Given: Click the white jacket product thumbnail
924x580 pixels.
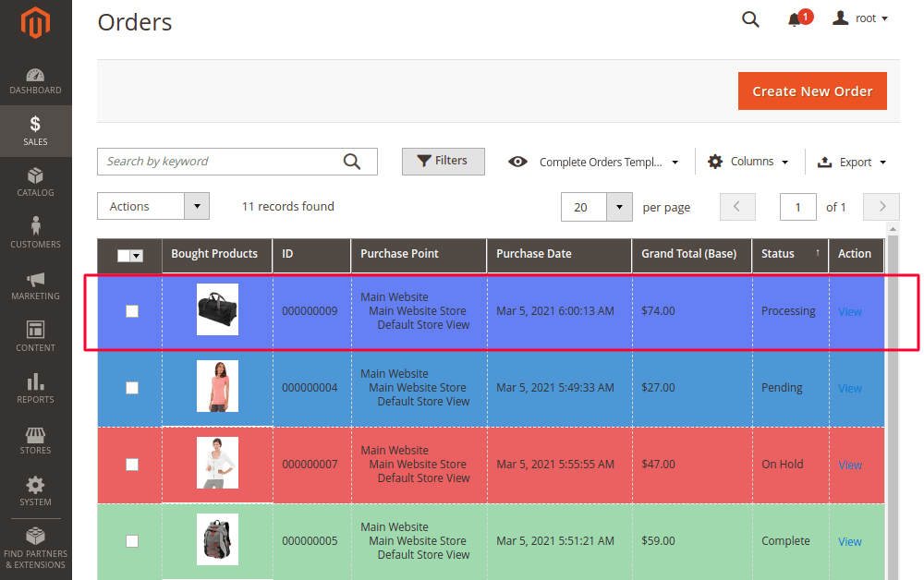Looking at the screenshot, I should (217, 463).
